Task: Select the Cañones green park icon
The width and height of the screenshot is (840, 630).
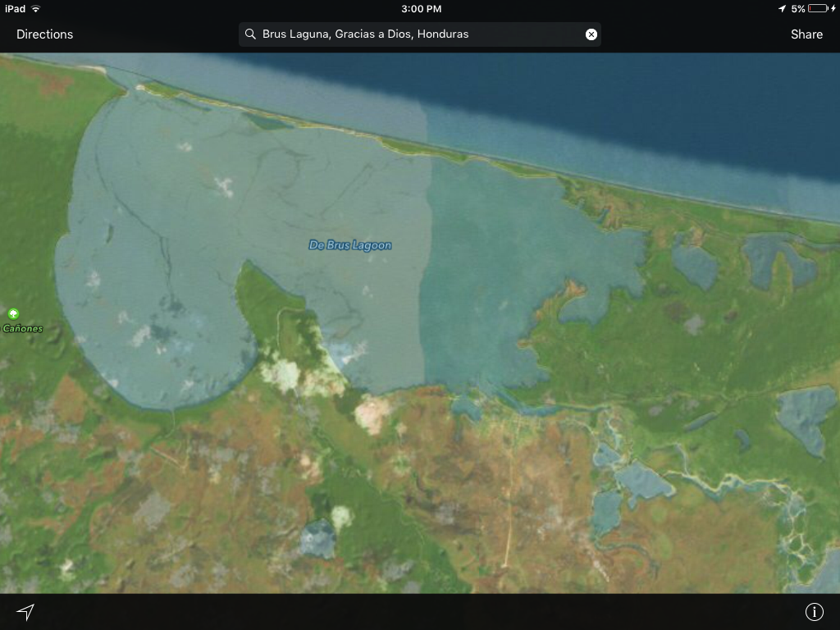Action: coord(13,314)
